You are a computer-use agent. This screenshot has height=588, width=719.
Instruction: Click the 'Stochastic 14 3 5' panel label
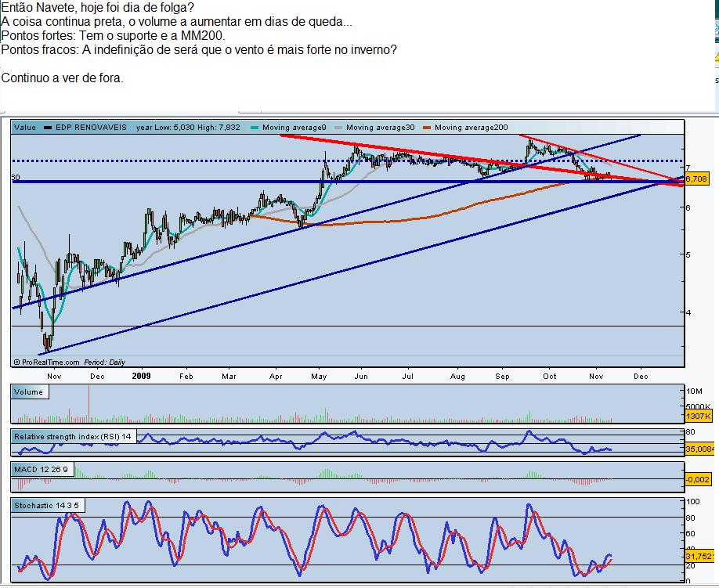(46, 506)
